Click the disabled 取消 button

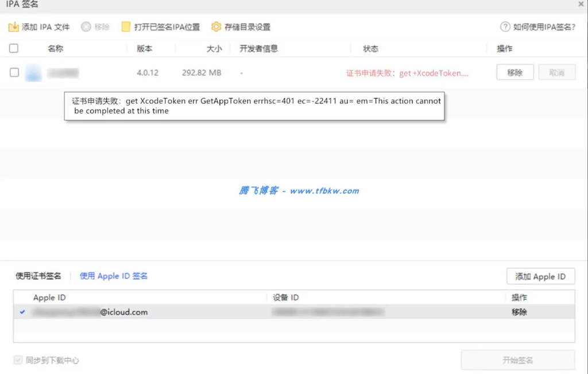[556, 72]
